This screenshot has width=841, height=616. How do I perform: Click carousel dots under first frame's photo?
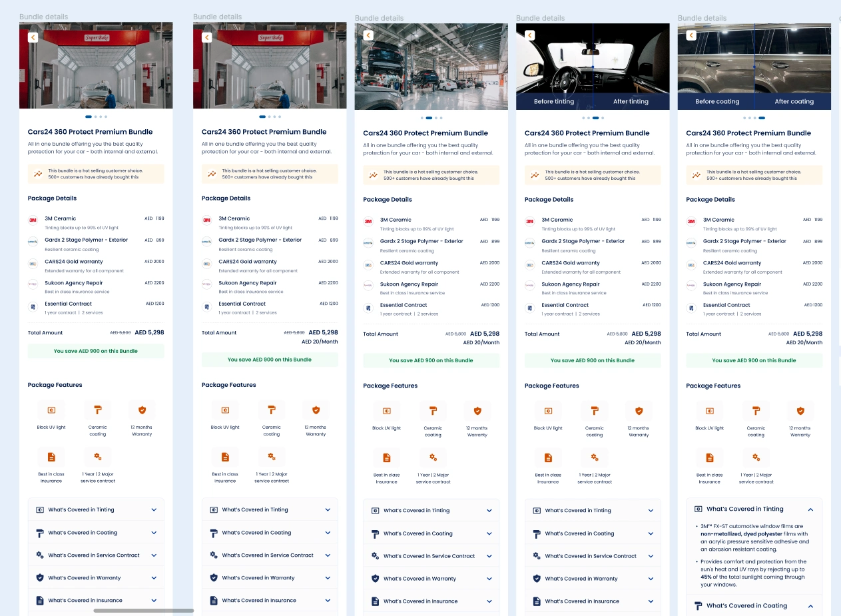(x=96, y=117)
